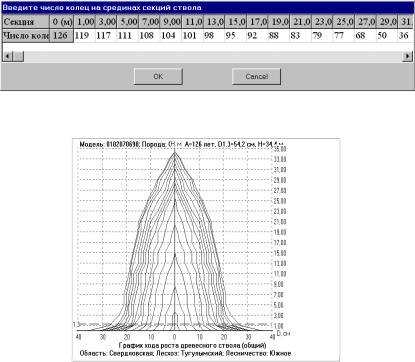415x362 pixels.
Task: Select the ring count cell 98
Action: 214,36
